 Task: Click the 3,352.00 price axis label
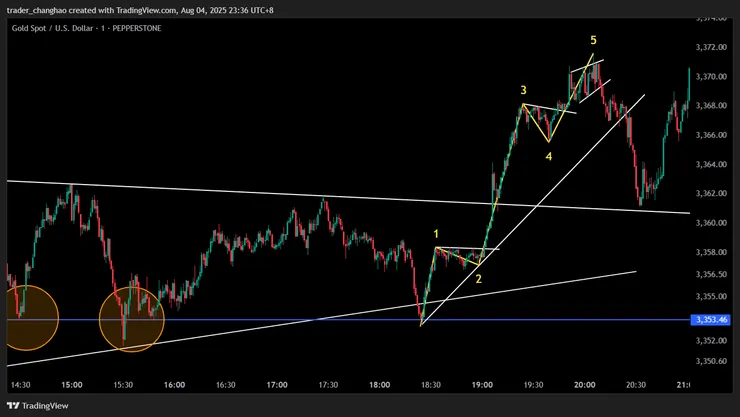711,340
